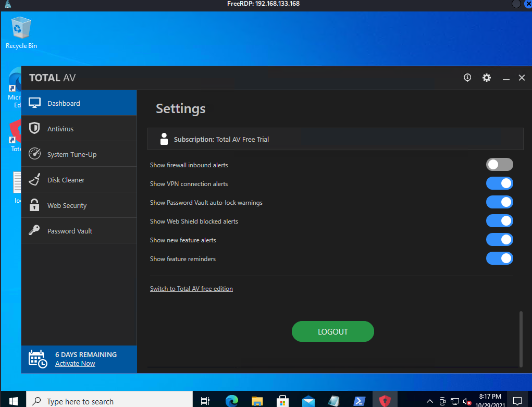The height and width of the screenshot is (407, 532).
Task: Click the Activate Now link
Action: [x=75, y=363]
